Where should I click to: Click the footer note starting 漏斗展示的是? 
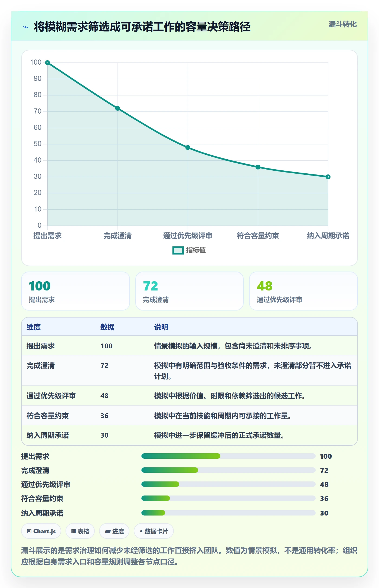click(189, 556)
